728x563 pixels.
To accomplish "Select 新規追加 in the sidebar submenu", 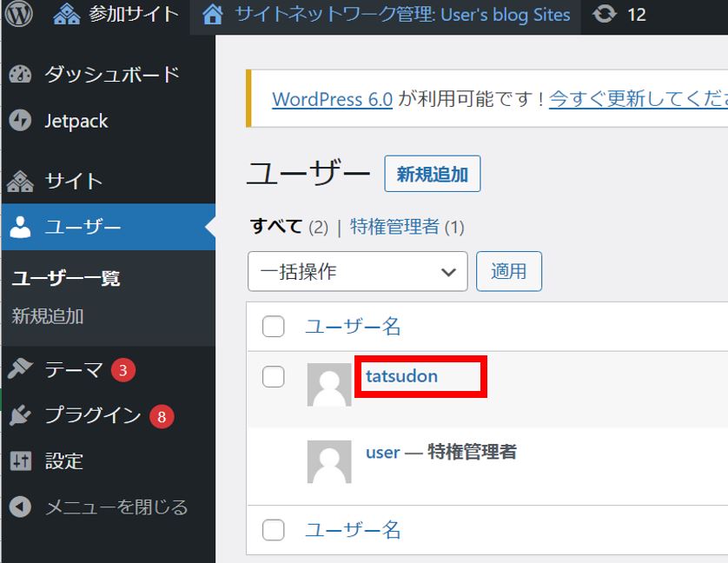I will [48, 316].
